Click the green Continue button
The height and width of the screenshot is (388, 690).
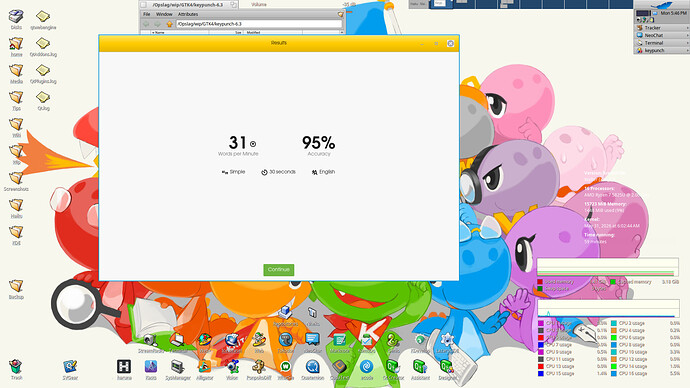point(279,270)
